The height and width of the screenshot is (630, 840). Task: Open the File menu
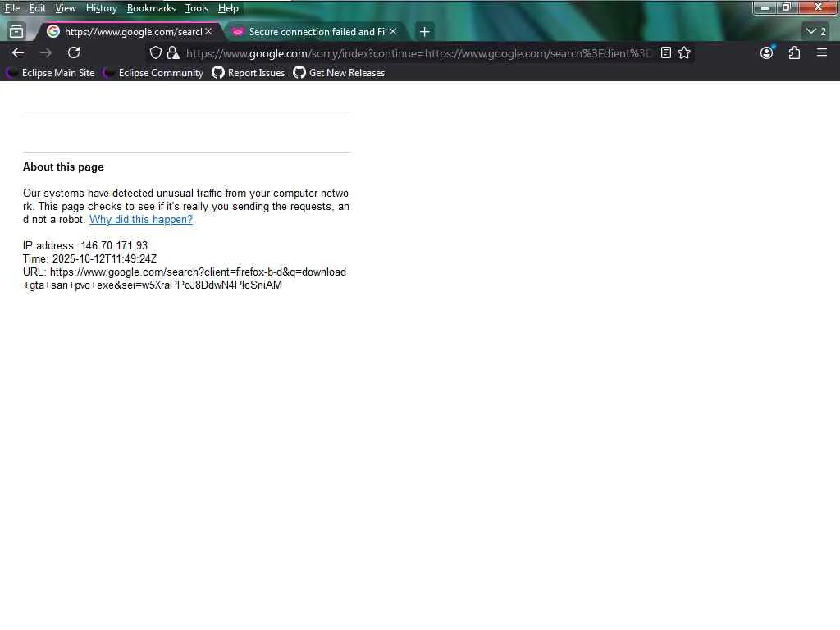[11, 8]
